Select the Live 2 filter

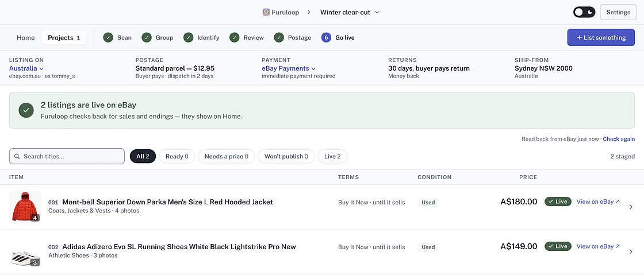[332, 156]
